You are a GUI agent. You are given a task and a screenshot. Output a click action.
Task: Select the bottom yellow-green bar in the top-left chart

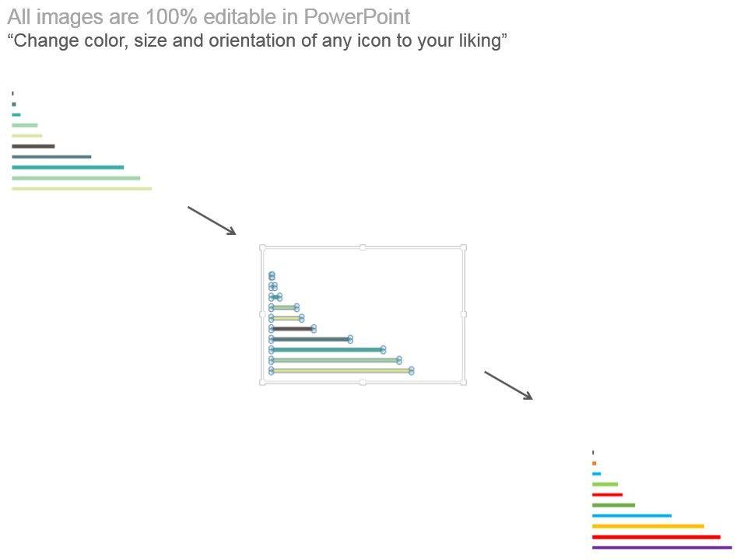click(x=82, y=188)
